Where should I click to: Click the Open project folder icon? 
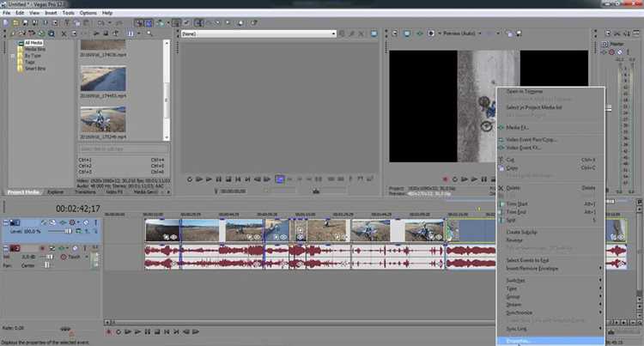pyautogui.click(x=15, y=23)
